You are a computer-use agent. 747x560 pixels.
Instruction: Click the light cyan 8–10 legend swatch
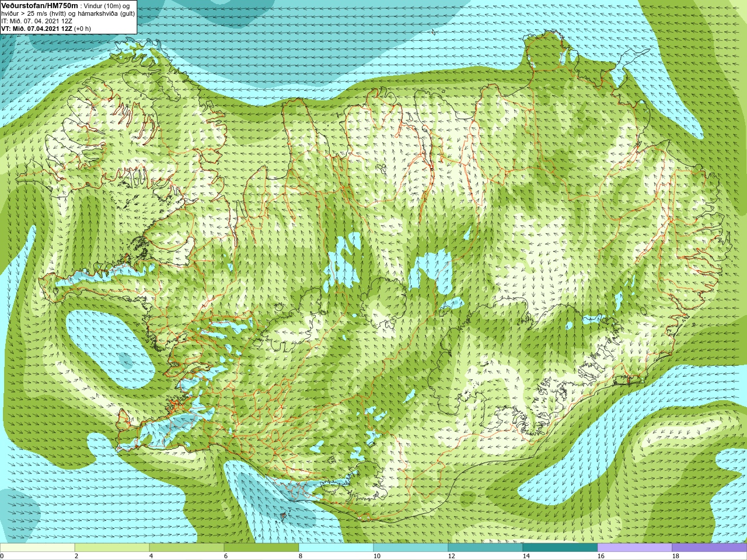point(336,548)
